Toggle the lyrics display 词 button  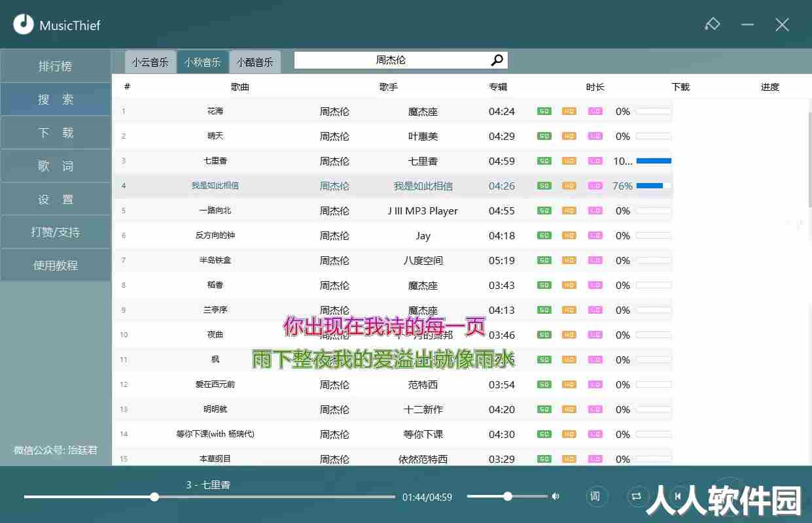pyautogui.click(x=595, y=496)
